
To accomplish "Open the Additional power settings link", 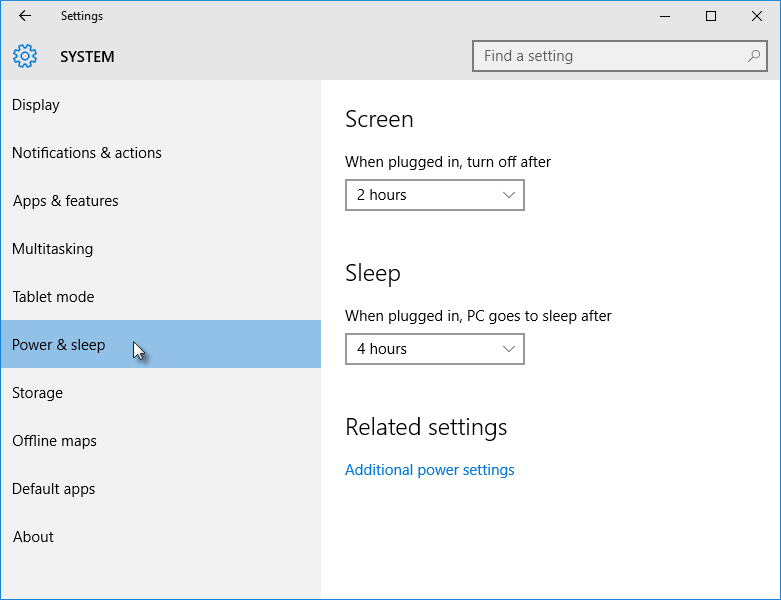I will pyautogui.click(x=430, y=470).
